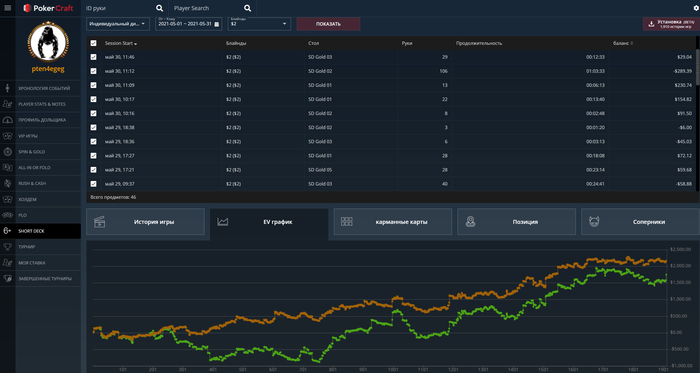Image resolution: width=700 pixels, height=373 pixels.
Task: Click the calendar icon in date range
Action: [x=217, y=24]
